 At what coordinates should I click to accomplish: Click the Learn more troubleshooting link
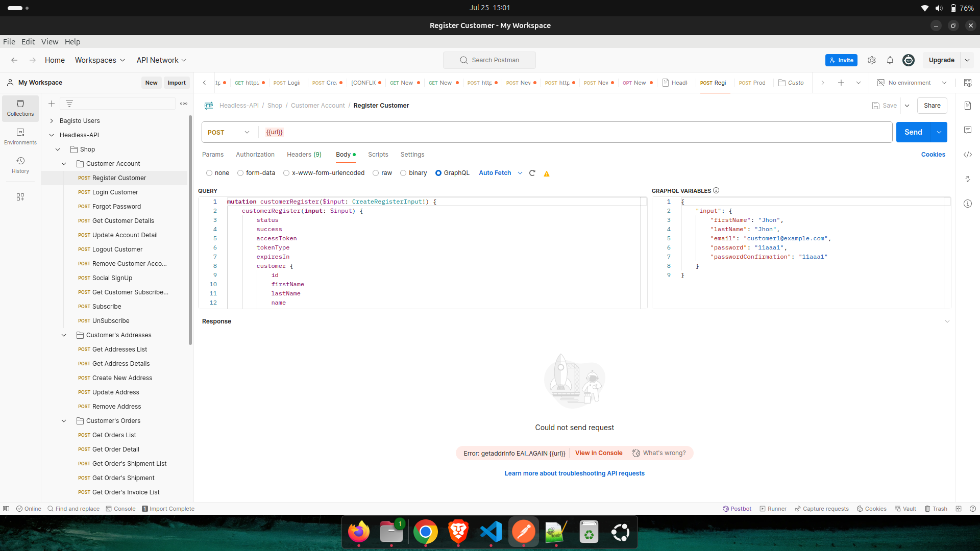click(x=575, y=473)
